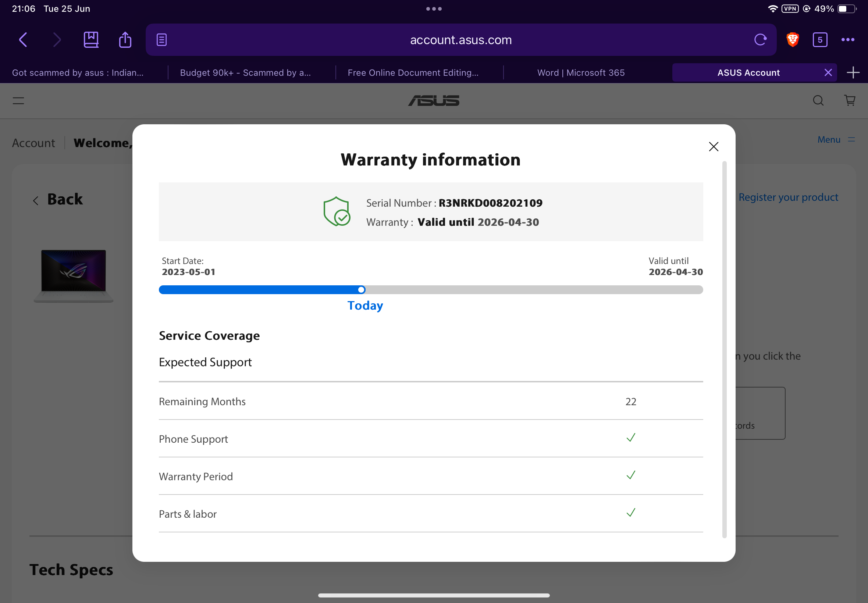Screen dimensions: 868x603
Task: Switch to Got scammed by asus tab
Action: pos(78,72)
